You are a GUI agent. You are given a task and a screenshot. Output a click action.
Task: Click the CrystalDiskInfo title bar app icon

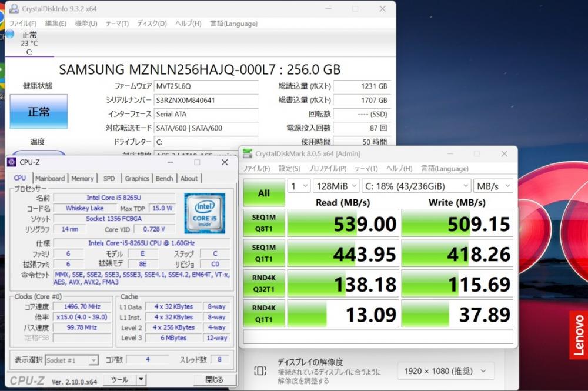pos(14,9)
